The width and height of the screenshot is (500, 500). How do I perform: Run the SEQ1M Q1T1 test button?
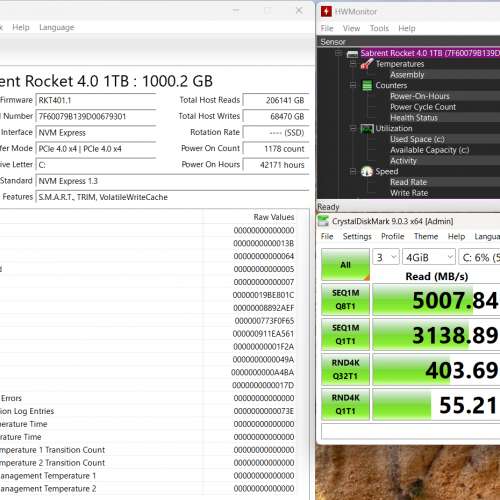[x=345, y=334]
